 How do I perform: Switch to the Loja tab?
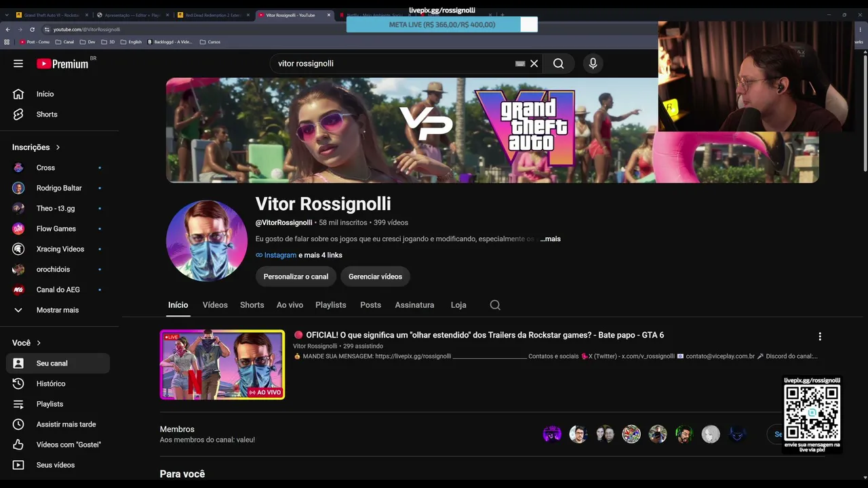(458, 305)
